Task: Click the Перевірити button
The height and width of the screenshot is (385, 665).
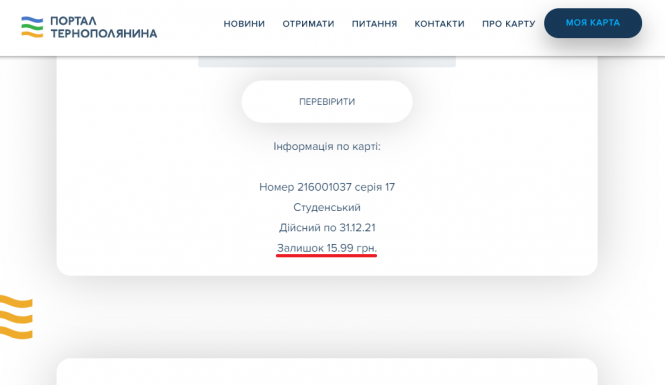Action: [x=327, y=102]
